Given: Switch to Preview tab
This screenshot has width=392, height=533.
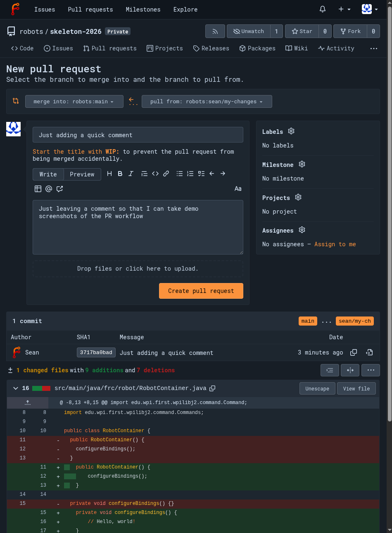Looking at the screenshot, I should point(82,174).
